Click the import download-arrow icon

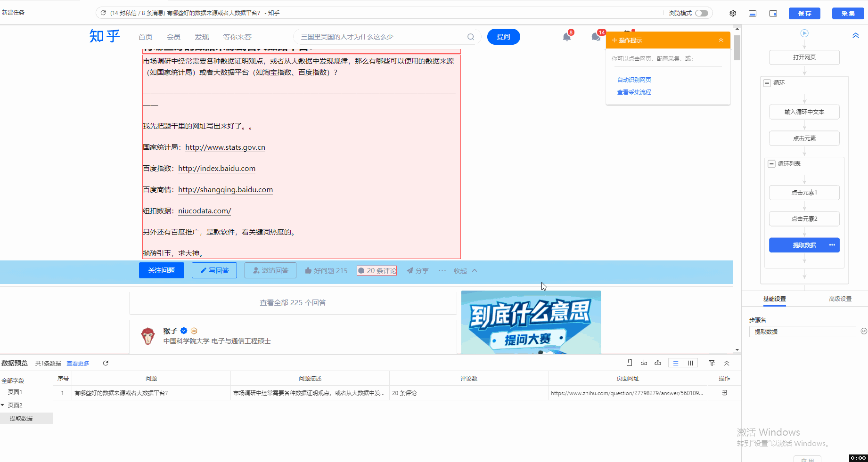tap(644, 363)
